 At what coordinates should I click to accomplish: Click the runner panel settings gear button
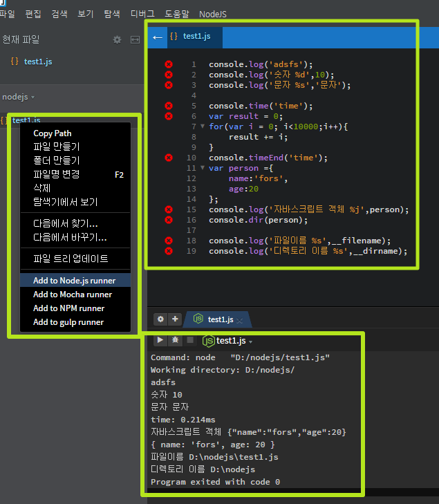[160, 319]
